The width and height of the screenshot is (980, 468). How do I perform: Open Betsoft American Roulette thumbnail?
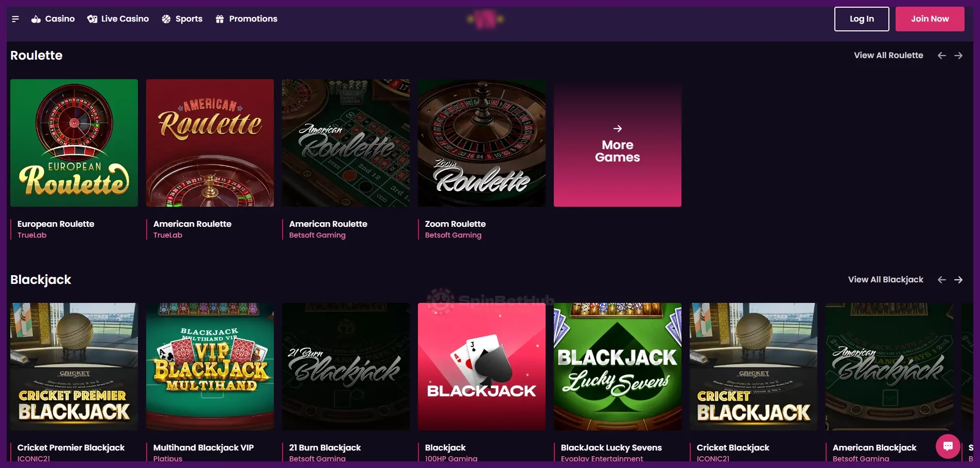pyautogui.click(x=346, y=143)
